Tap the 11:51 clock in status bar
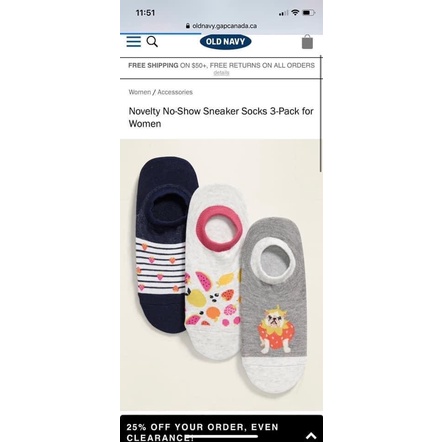The image size is (442, 442). (145, 13)
